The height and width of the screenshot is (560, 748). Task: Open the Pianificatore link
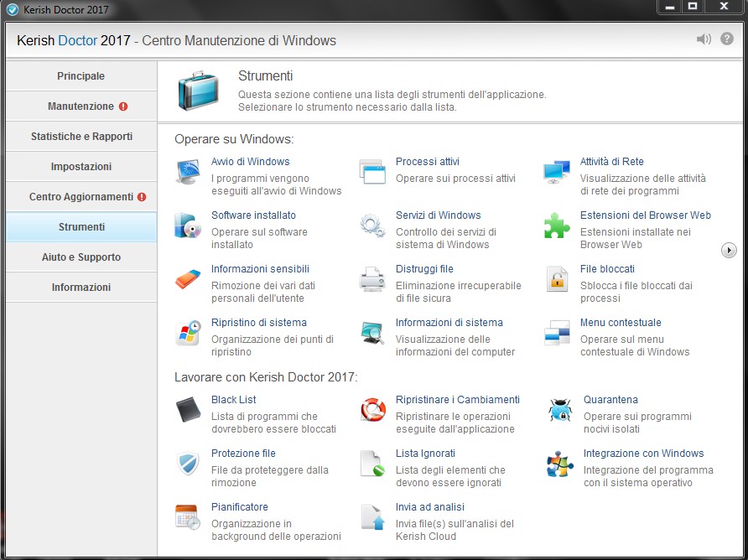pos(240,507)
